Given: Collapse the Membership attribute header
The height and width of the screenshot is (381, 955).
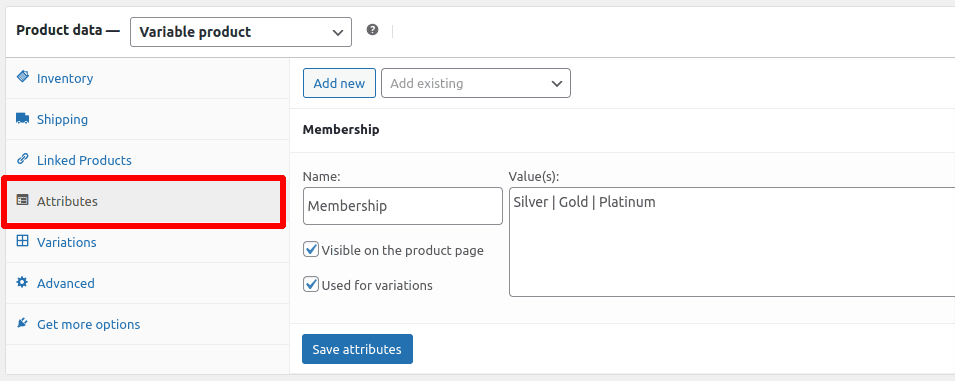Looking at the screenshot, I should [x=622, y=130].
